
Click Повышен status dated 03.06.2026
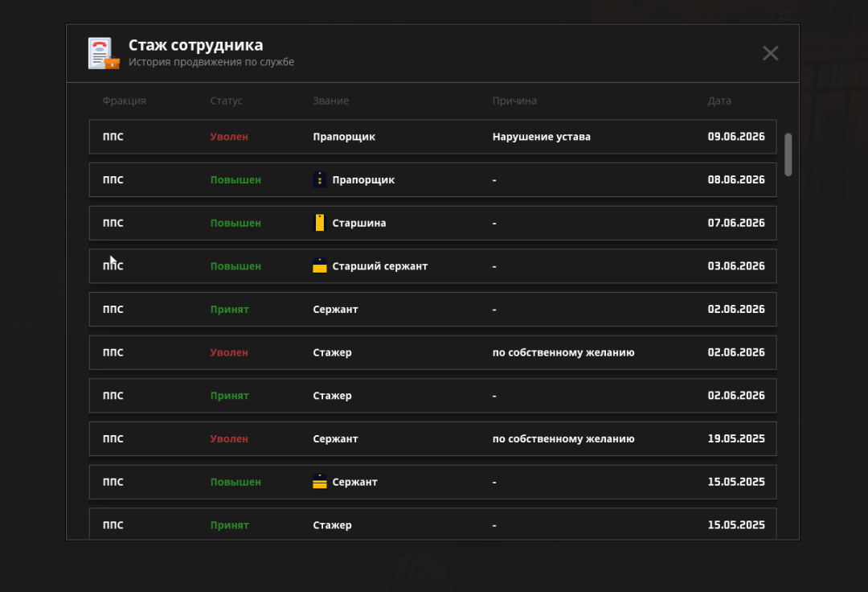[x=235, y=266]
